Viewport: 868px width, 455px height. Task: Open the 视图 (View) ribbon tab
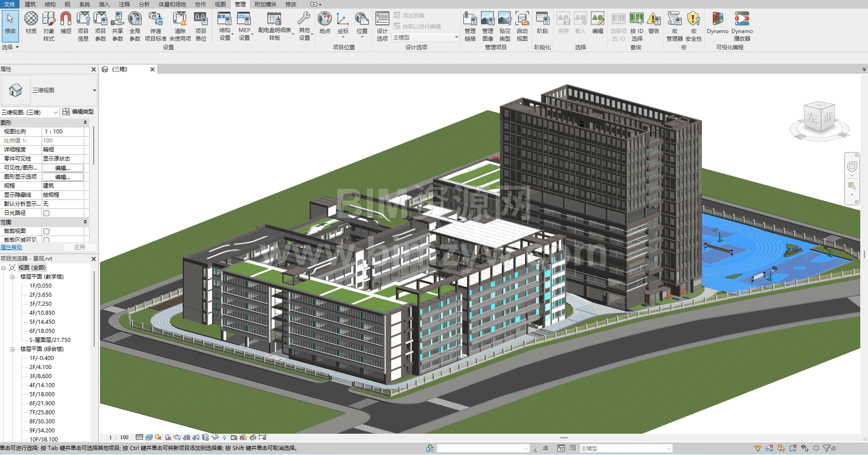[x=220, y=4]
